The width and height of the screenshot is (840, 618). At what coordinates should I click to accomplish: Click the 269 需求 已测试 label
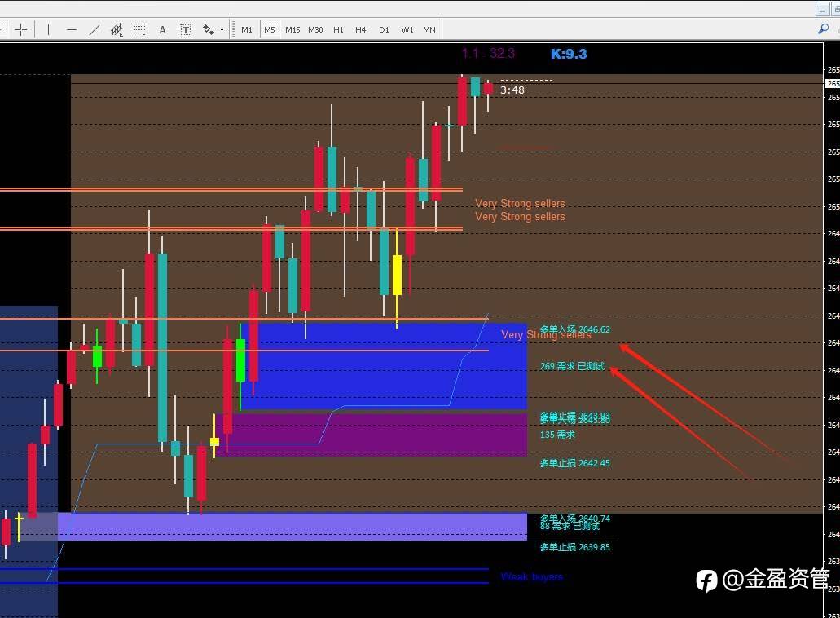[x=572, y=366]
